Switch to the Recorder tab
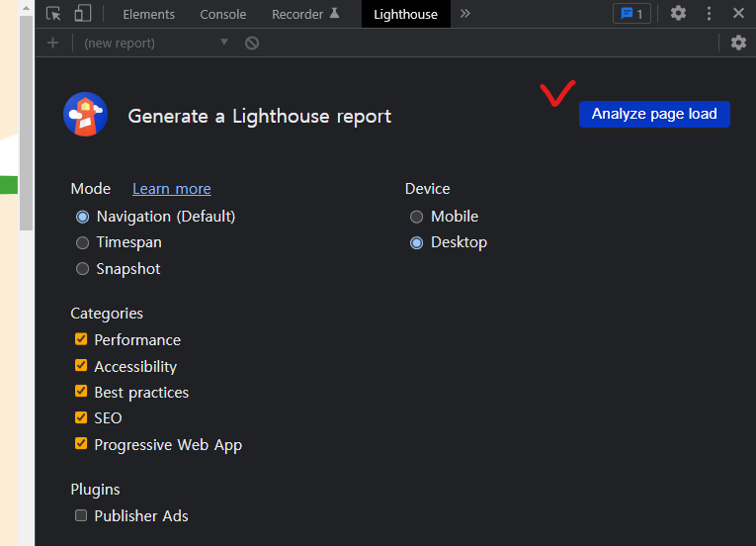The width and height of the screenshot is (756, 546). click(x=305, y=15)
